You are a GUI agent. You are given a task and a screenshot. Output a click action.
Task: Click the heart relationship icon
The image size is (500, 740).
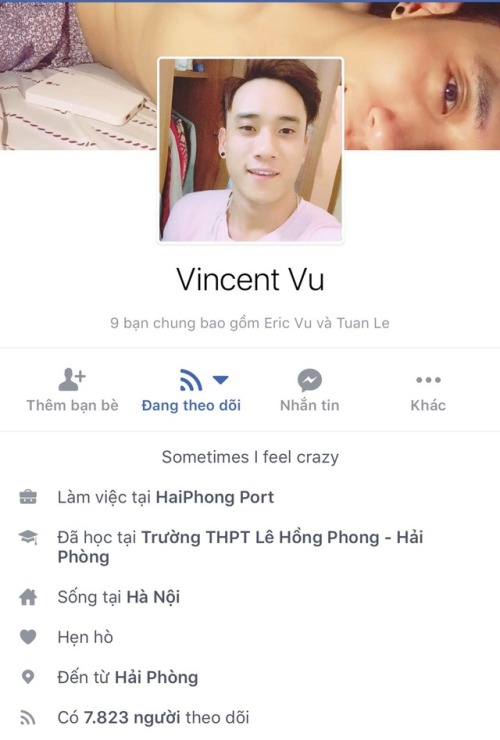28,637
